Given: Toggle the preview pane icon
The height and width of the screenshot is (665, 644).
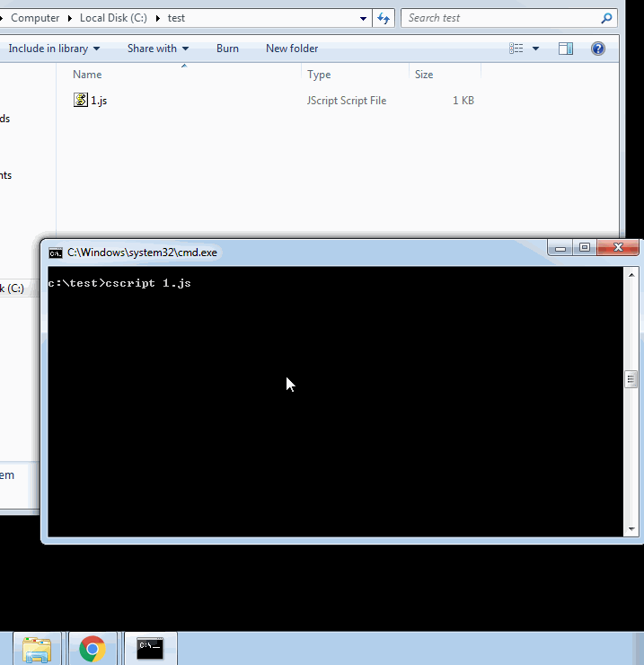Looking at the screenshot, I should 566,49.
